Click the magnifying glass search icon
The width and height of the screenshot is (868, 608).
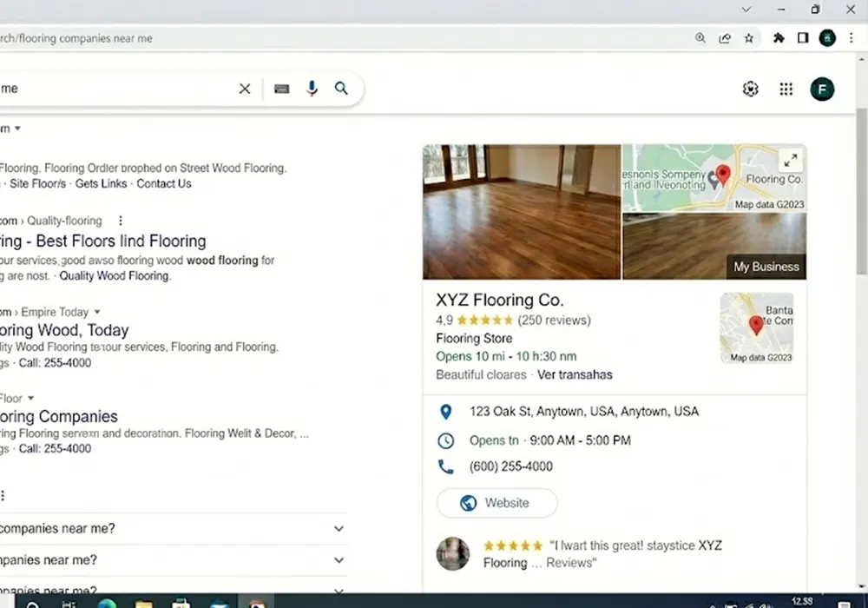click(341, 89)
